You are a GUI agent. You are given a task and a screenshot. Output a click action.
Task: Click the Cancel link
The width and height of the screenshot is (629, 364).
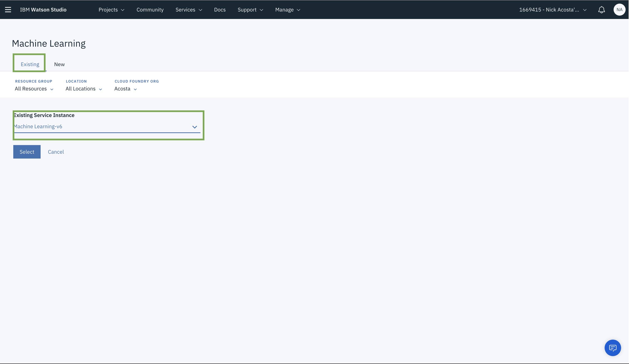click(56, 152)
